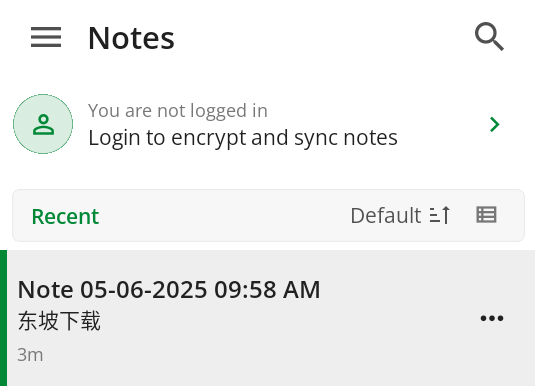Screen dimensions: 535x392
Task: Click the 'You are not logged in' text
Action: click(178, 111)
